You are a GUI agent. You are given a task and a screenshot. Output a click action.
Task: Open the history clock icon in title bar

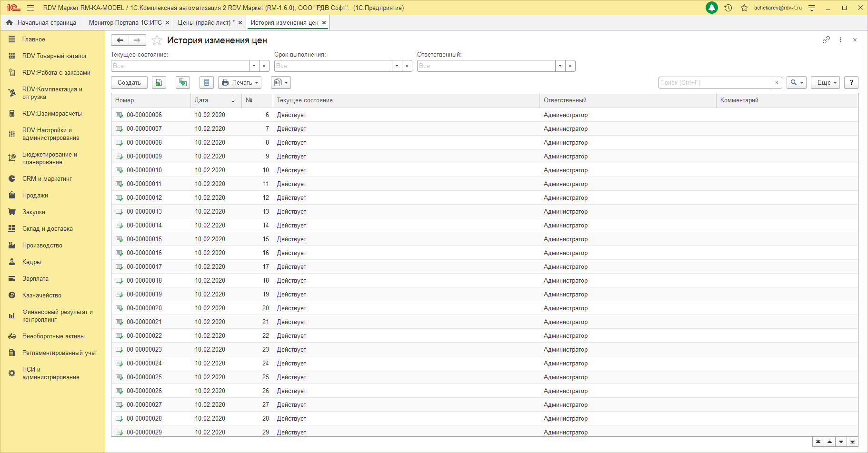click(x=728, y=8)
